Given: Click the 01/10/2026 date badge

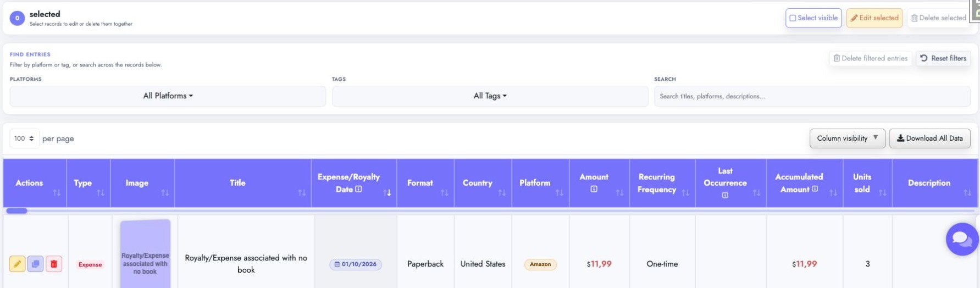Looking at the screenshot, I should (356, 264).
